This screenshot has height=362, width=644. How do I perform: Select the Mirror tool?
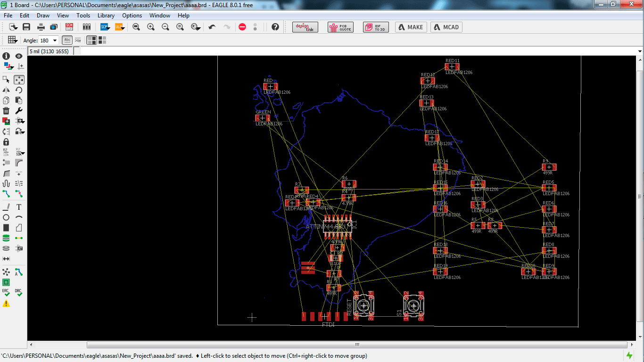6,90
